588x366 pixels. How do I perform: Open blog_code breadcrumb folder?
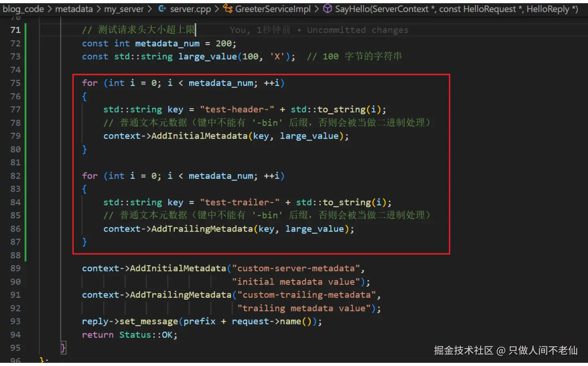click(23, 9)
